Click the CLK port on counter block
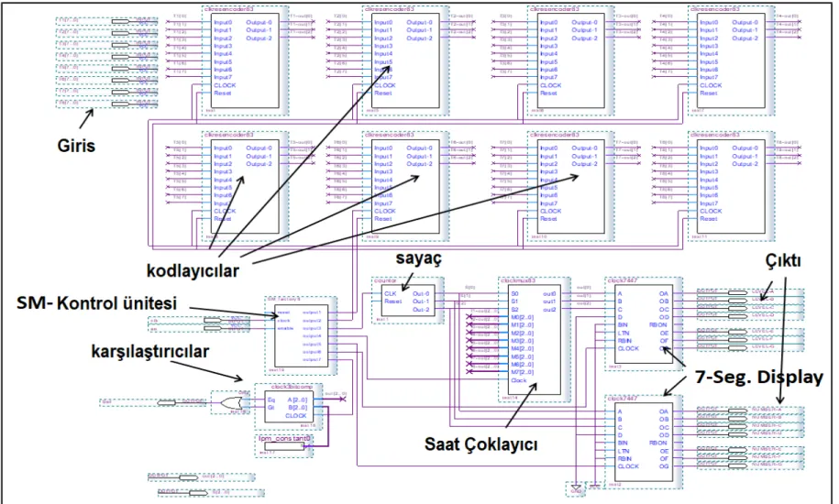This screenshot has width=839, height=504. point(391,294)
